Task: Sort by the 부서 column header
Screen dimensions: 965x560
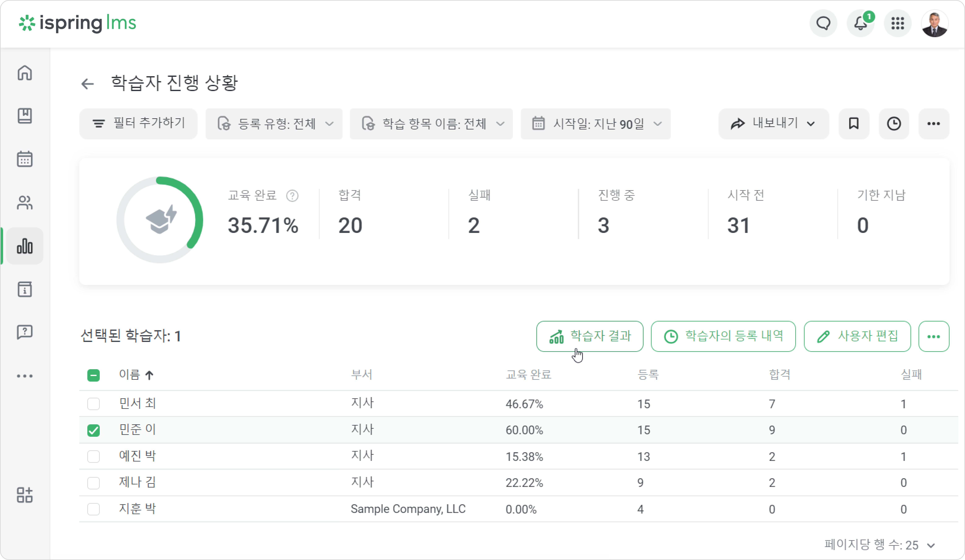Action: 362,375
